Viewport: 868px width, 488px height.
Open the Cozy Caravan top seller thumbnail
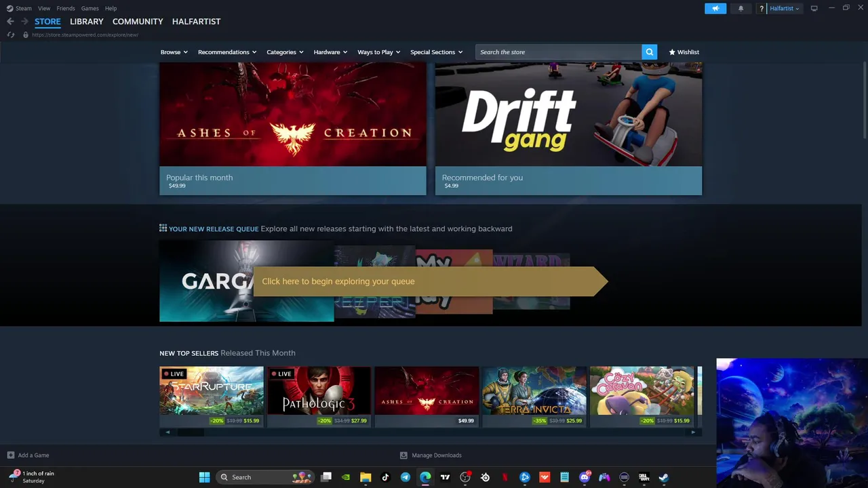coord(642,390)
